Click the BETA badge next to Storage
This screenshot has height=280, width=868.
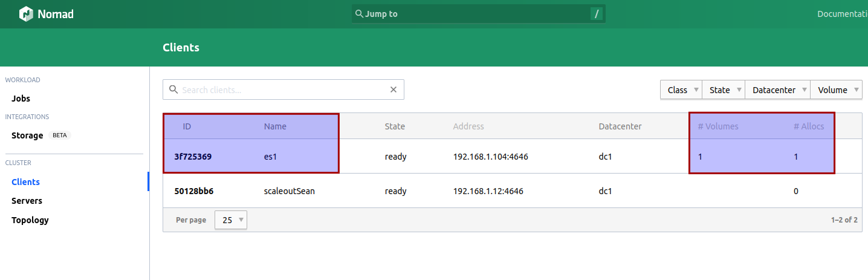(x=60, y=135)
